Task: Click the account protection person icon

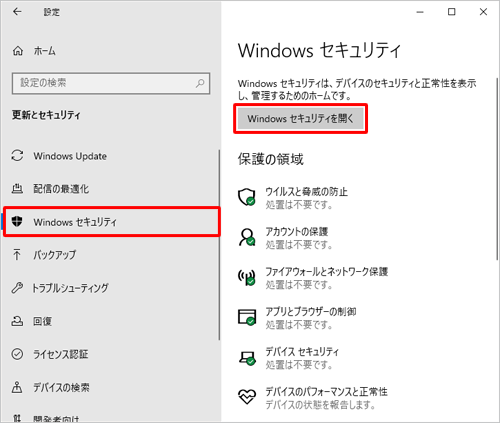Action: 247,237
